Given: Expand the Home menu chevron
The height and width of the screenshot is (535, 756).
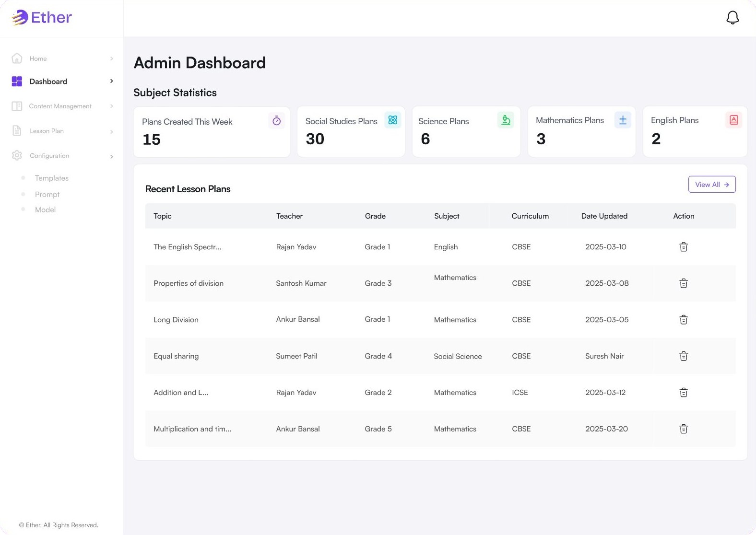Looking at the screenshot, I should point(112,58).
